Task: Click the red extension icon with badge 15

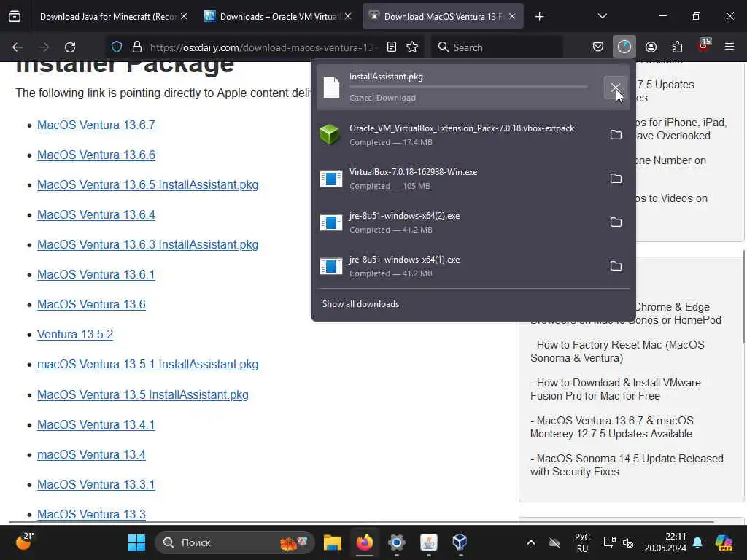Action: [704, 46]
